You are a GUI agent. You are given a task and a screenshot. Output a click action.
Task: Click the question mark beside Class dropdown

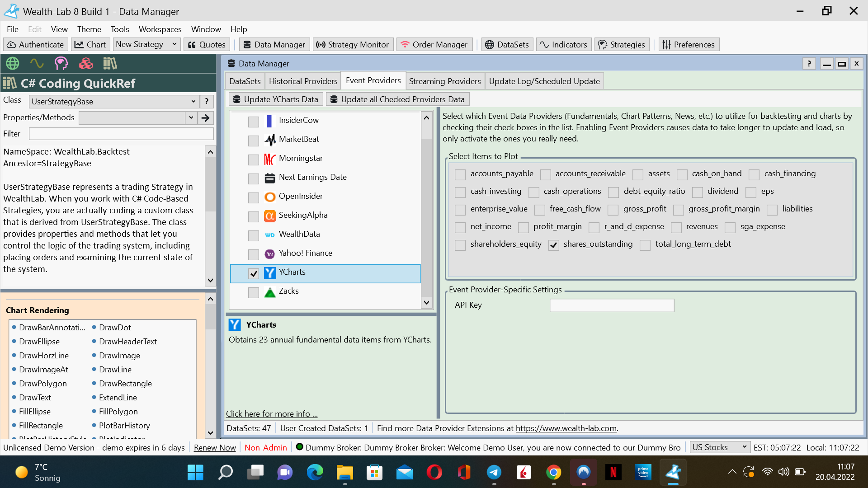pyautogui.click(x=207, y=101)
